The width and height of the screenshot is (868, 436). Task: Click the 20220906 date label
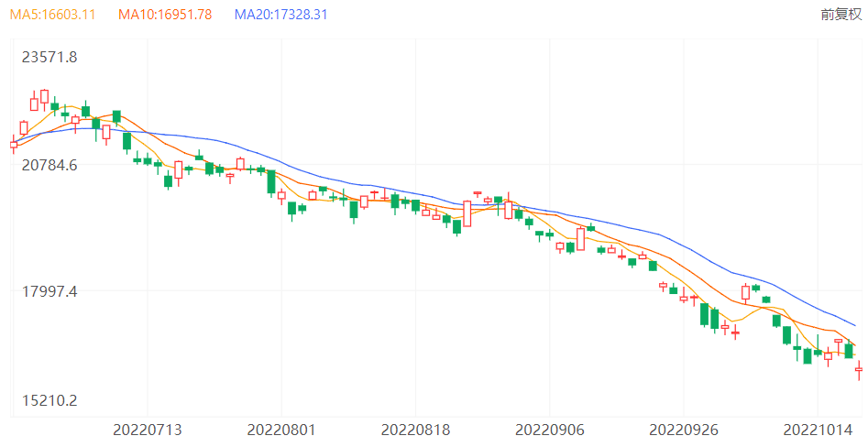(x=550, y=430)
